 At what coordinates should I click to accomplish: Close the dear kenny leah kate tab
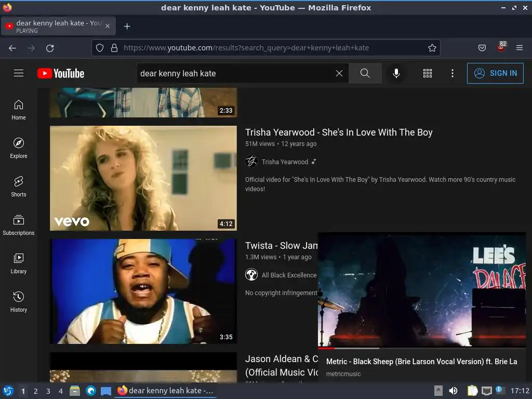pos(108,26)
